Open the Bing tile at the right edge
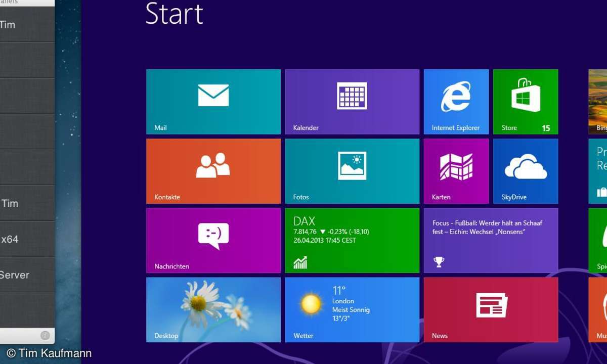The width and height of the screenshot is (607, 364). [x=598, y=102]
